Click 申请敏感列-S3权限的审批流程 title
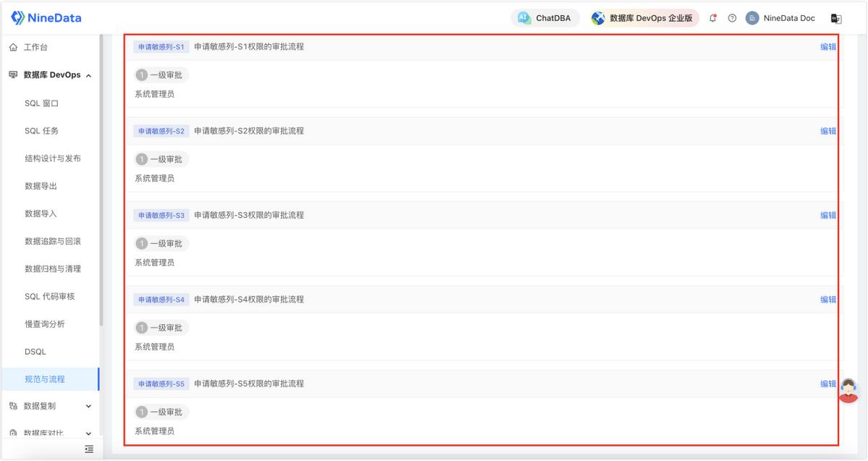Viewport: 868px width, 461px height. pyautogui.click(x=249, y=215)
